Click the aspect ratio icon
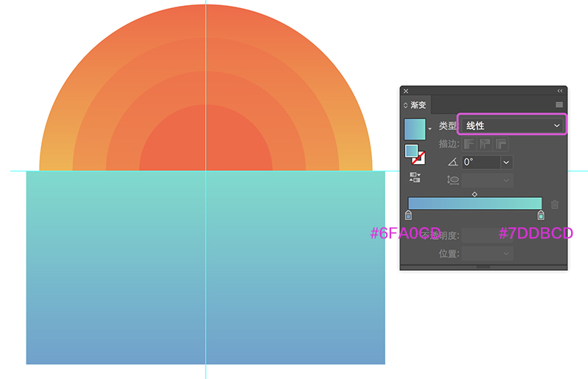Image resolution: width=588 pixels, height=379 pixels. (453, 180)
